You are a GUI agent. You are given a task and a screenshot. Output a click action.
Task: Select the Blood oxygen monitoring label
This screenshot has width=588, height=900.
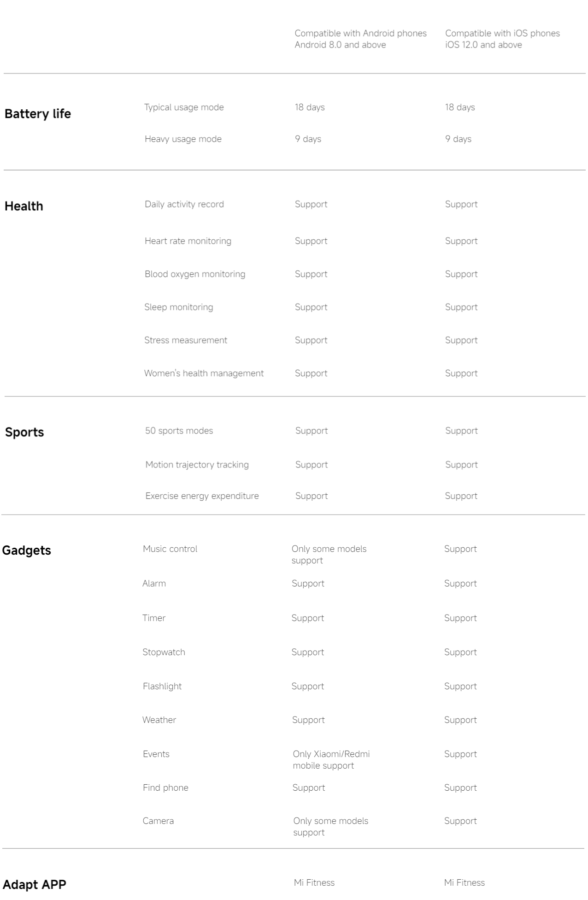[x=195, y=274]
